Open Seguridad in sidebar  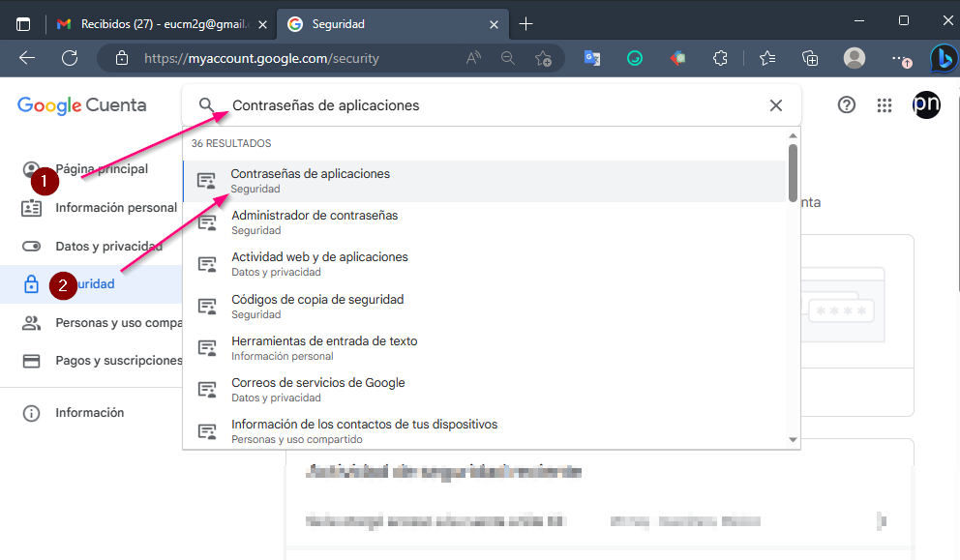click(92, 284)
